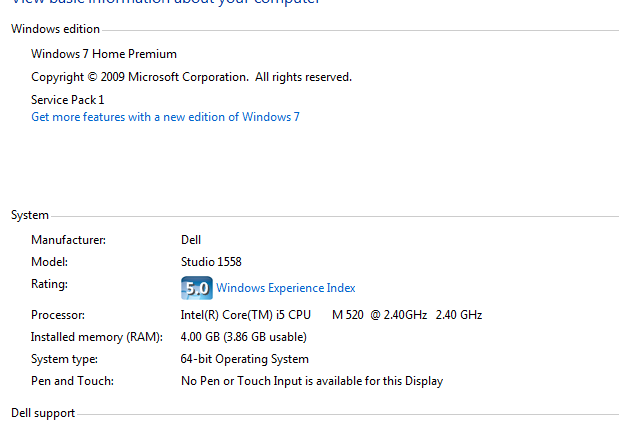The width and height of the screenshot is (619, 424).
Task: Select the Intel Core i5 processor value
Action: [331, 315]
